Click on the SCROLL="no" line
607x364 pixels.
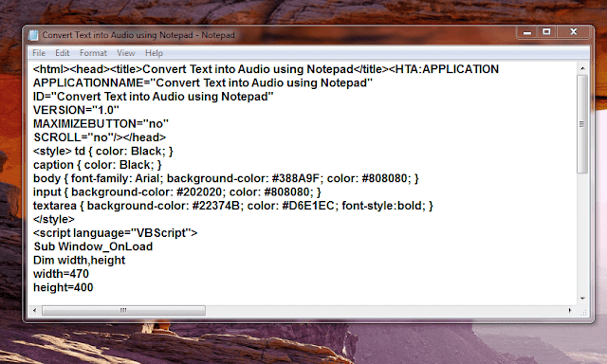click(x=100, y=137)
